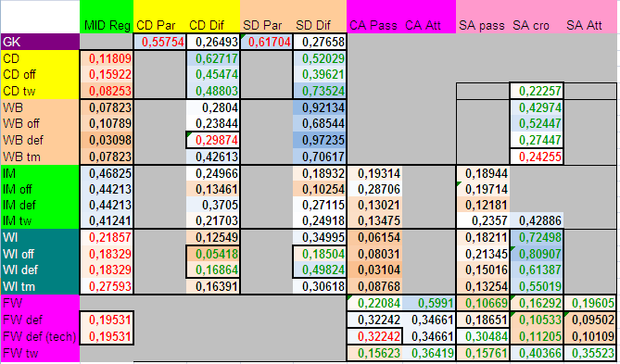Click the red 0,61704 SD Par cell
This screenshot has width=620, height=364.
pos(266,42)
